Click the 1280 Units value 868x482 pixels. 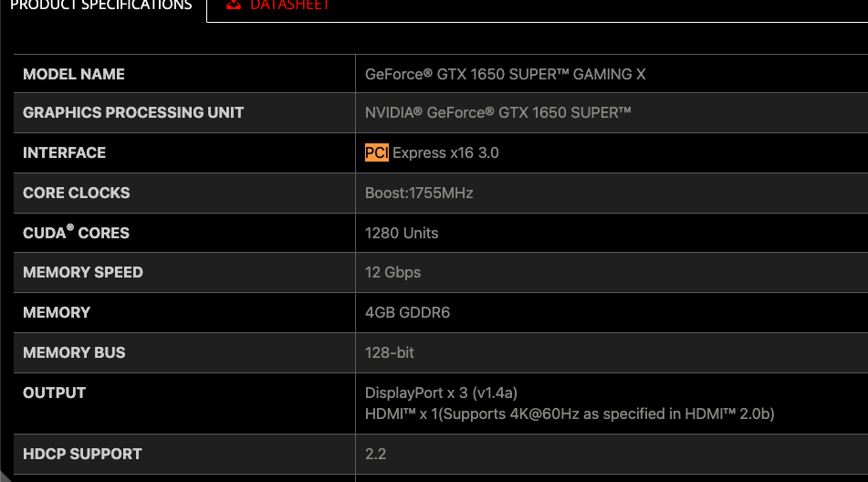pyautogui.click(x=402, y=233)
